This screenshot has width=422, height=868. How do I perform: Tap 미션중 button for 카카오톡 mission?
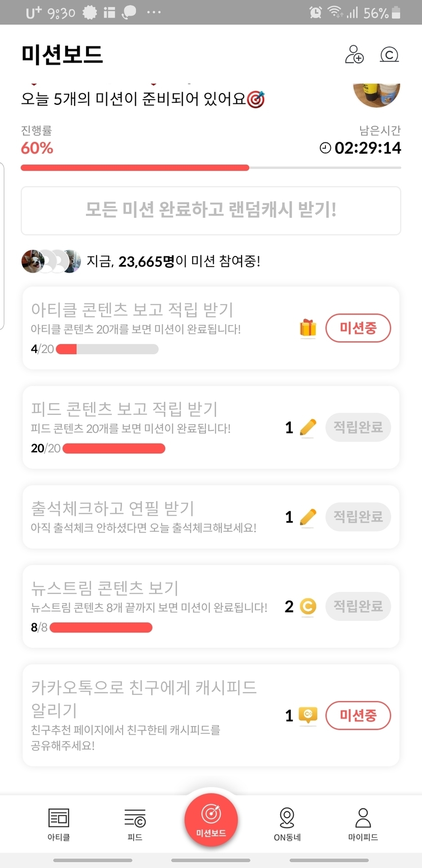tap(358, 715)
